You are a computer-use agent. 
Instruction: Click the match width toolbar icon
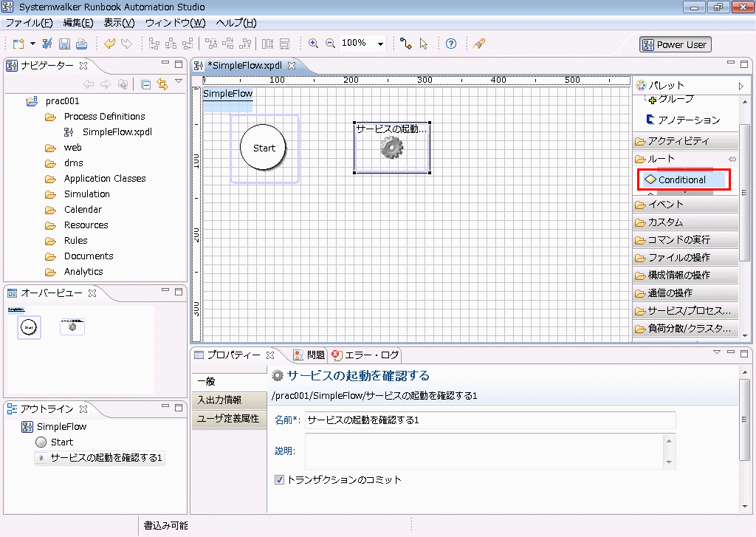coord(267,44)
